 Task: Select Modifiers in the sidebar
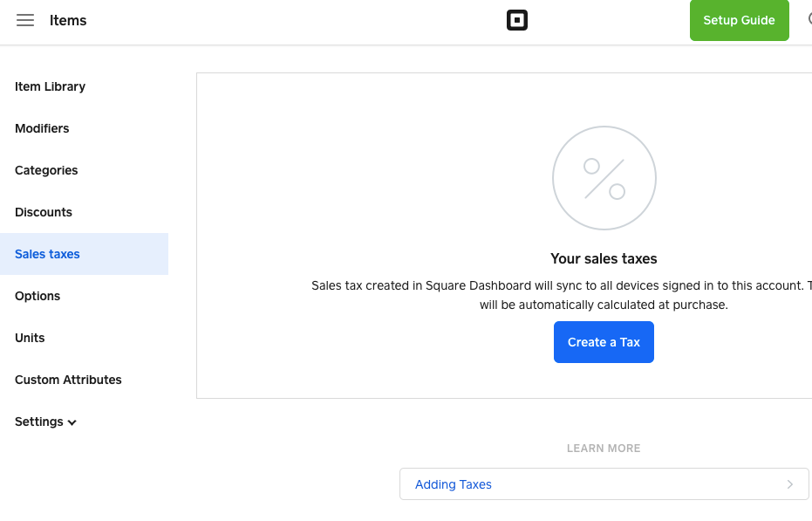[42, 128]
